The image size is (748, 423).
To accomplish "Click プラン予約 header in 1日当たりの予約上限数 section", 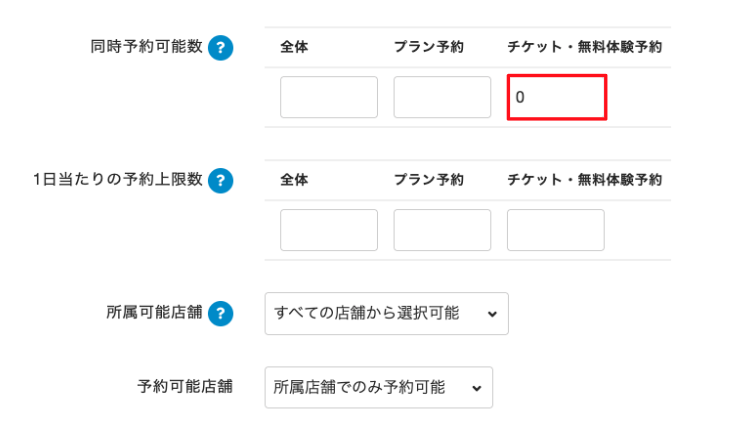I will click(x=428, y=180).
